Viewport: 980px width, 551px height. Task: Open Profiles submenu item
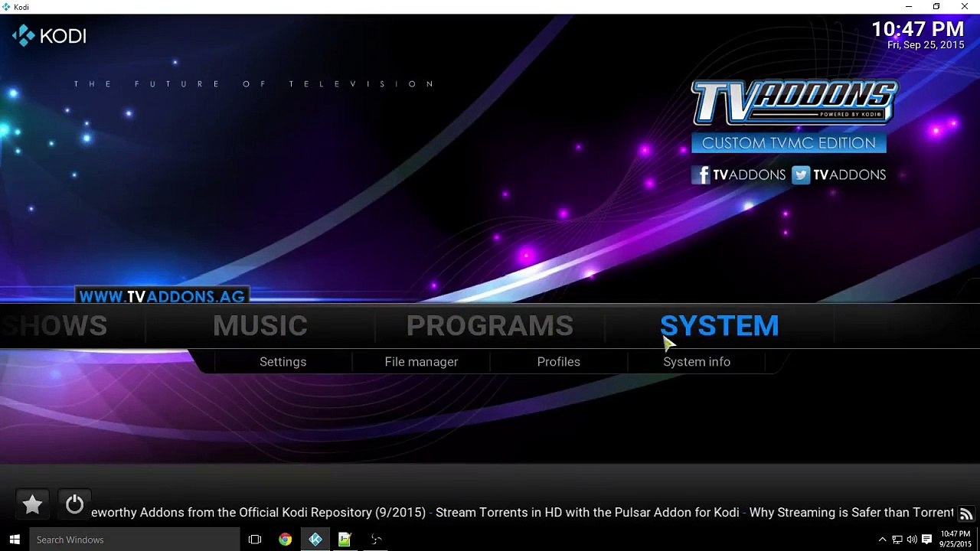(558, 362)
